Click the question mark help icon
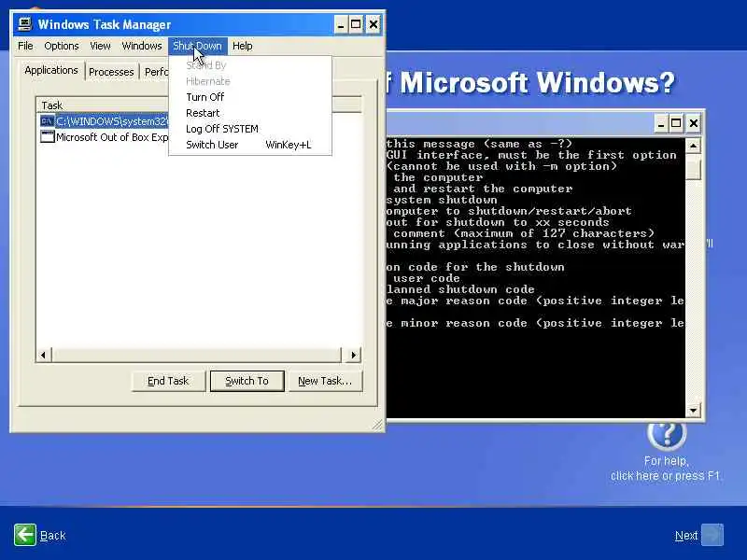The width and height of the screenshot is (747, 560). coord(667,434)
